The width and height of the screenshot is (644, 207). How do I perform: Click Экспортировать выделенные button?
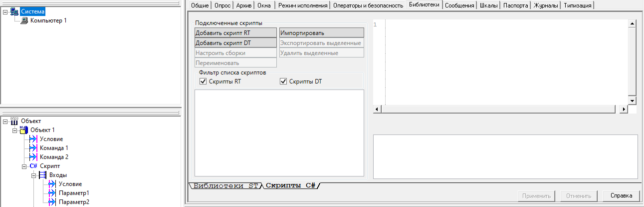[321, 42]
